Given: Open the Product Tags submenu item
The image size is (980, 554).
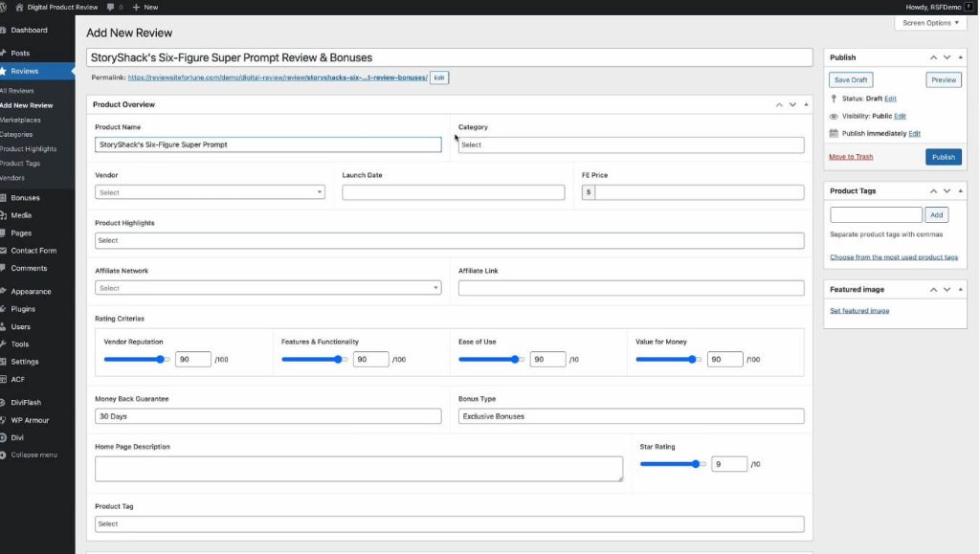Looking at the screenshot, I should tap(20, 163).
